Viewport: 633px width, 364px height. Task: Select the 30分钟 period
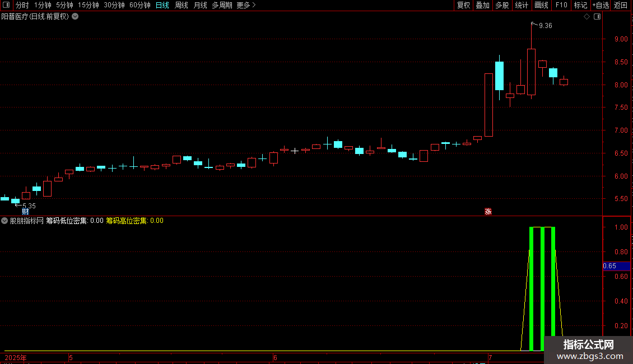[114, 5]
